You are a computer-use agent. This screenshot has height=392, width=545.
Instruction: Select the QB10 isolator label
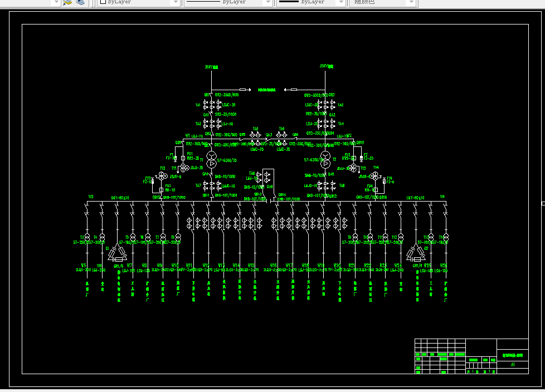tap(360, 143)
